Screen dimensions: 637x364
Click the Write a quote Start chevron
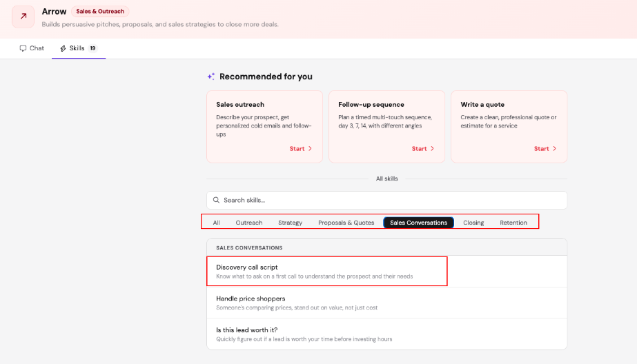(554, 149)
